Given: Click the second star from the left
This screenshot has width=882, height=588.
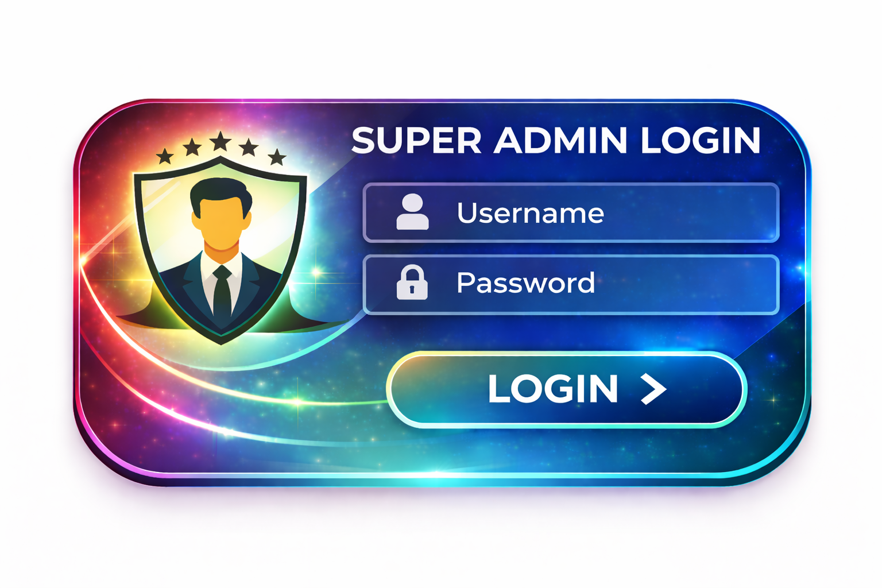Looking at the screenshot, I should (x=192, y=148).
